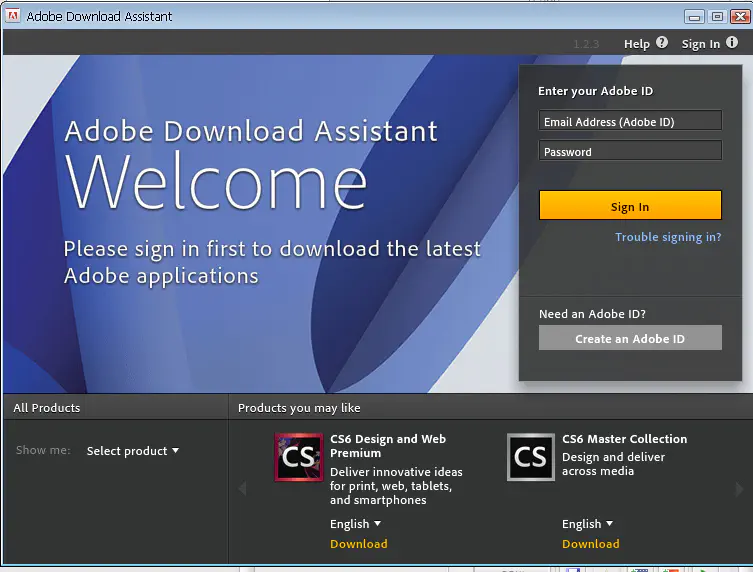Open the Help menu in top bar
Image resolution: width=753 pixels, height=572 pixels.
(636, 44)
